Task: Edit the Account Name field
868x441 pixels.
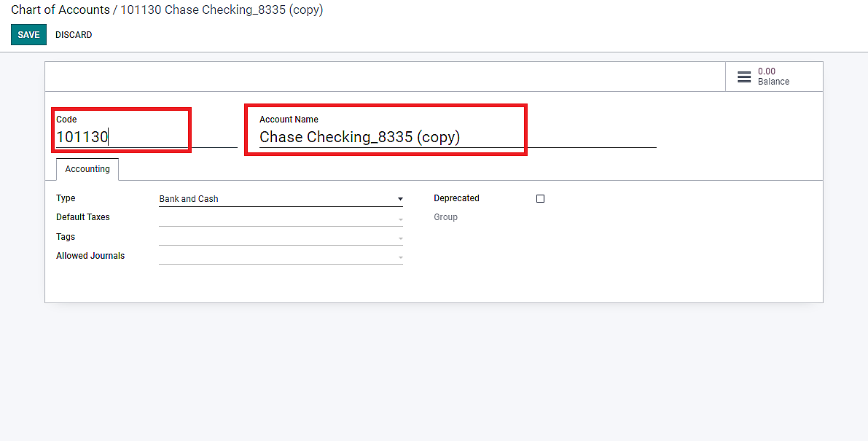Action: tap(458, 136)
